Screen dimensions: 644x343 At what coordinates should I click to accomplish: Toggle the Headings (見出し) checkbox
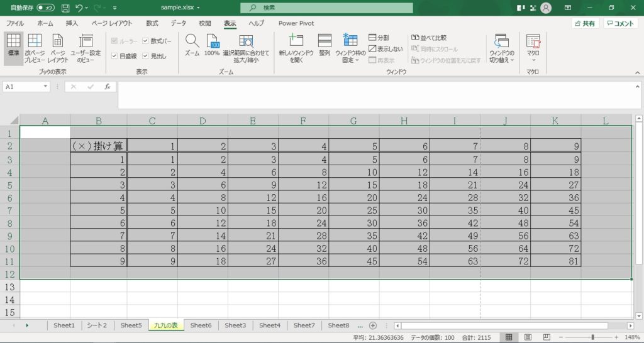[146, 56]
